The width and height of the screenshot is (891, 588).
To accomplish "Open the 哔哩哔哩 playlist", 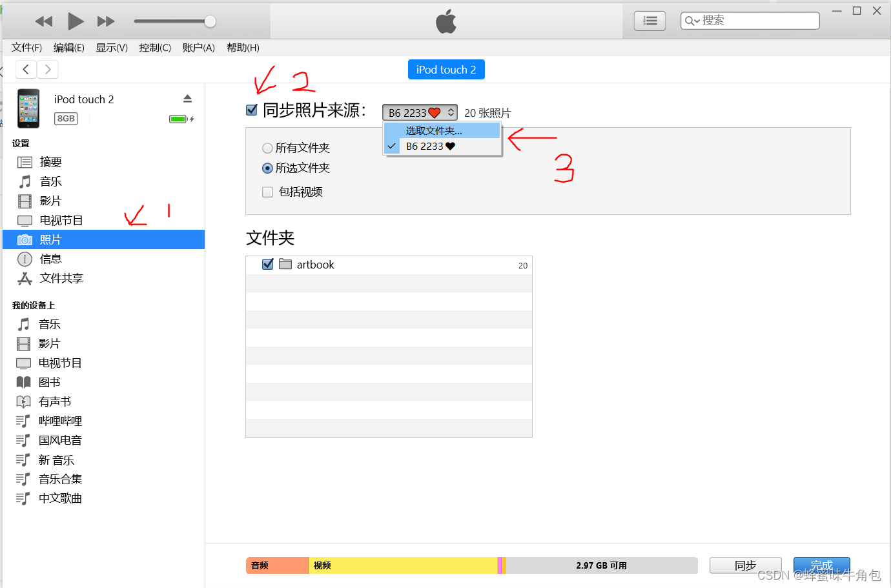I will [x=60, y=421].
